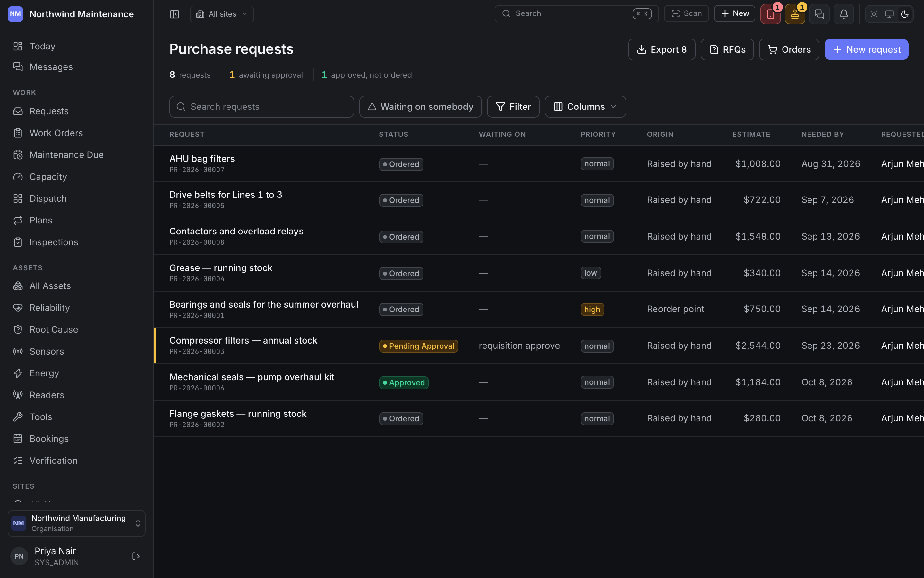This screenshot has width=924, height=578.
Task: Go to Today in sidebar
Action: (x=77, y=46)
